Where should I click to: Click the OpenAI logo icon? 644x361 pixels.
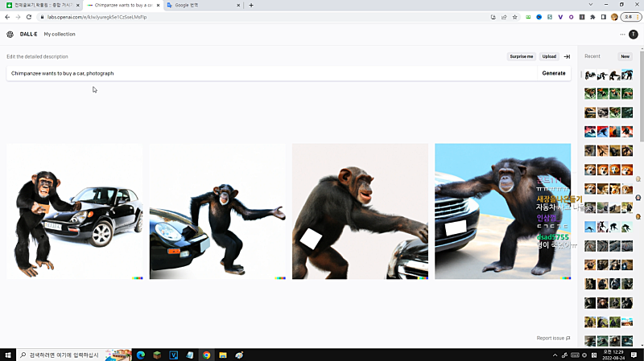tap(10, 35)
